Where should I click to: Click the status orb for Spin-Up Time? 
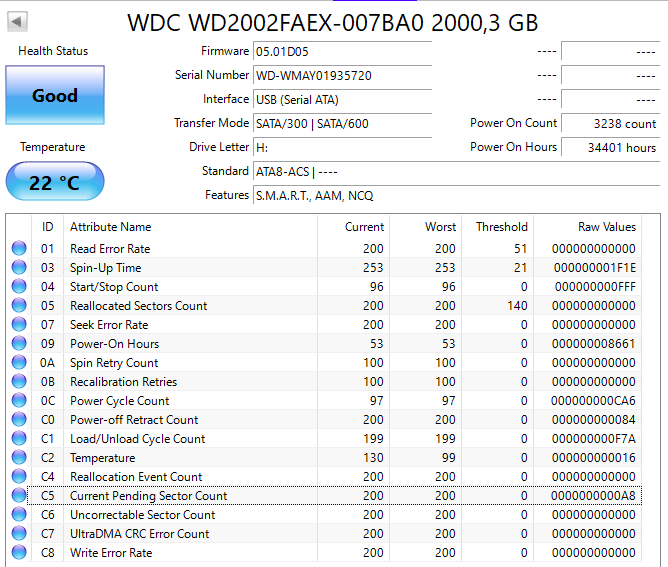[x=19, y=268]
